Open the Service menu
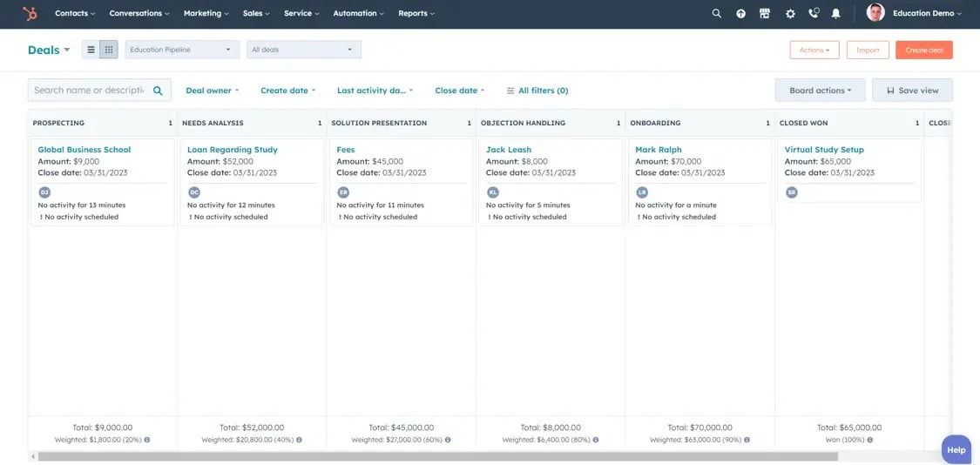Viewport: 980px width, 465px height. point(301,13)
